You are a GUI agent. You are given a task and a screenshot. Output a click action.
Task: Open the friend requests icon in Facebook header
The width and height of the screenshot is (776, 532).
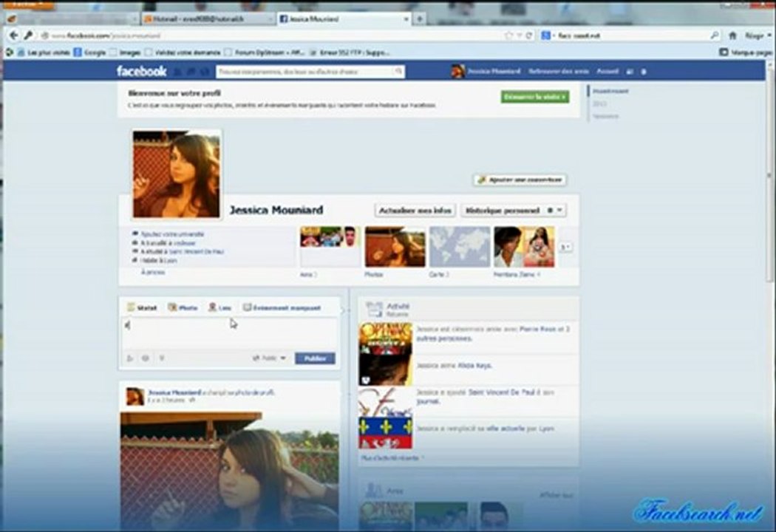pos(177,72)
